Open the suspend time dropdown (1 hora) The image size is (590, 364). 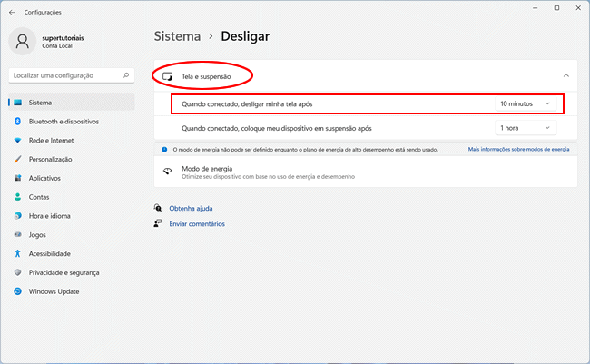click(x=525, y=128)
